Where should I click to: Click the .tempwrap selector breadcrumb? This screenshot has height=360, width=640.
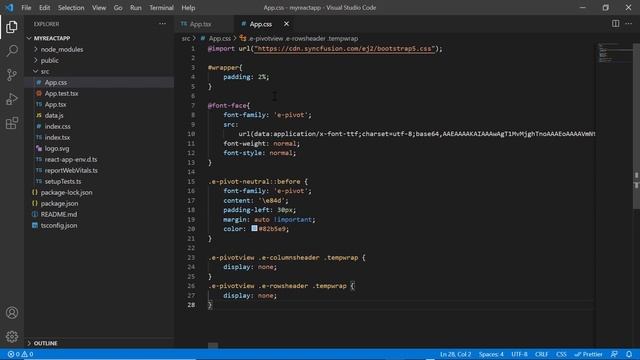pos(303,38)
